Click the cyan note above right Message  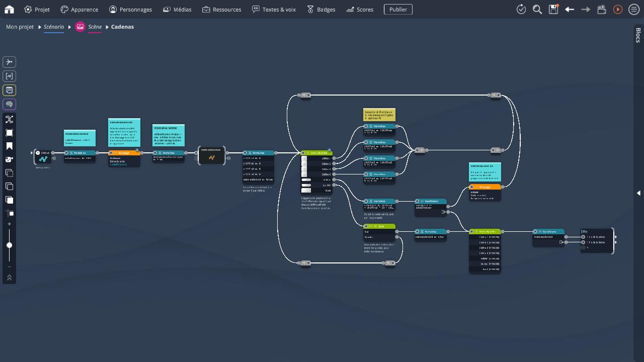click(485, 172)
